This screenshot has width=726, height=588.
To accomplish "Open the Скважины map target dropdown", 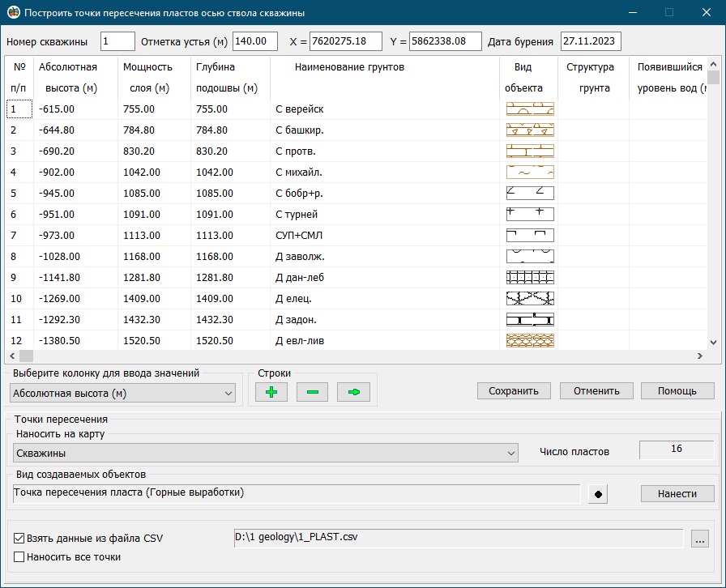I will coord(512,454).
